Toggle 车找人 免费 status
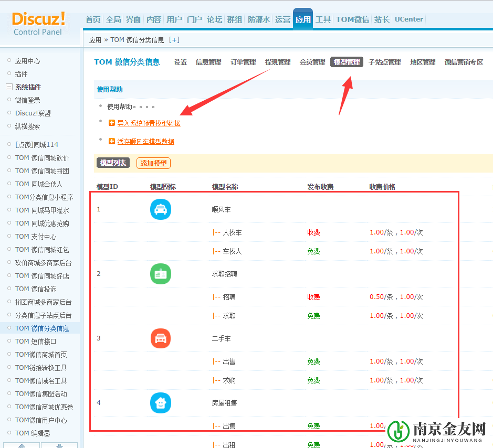 [313, 251]
